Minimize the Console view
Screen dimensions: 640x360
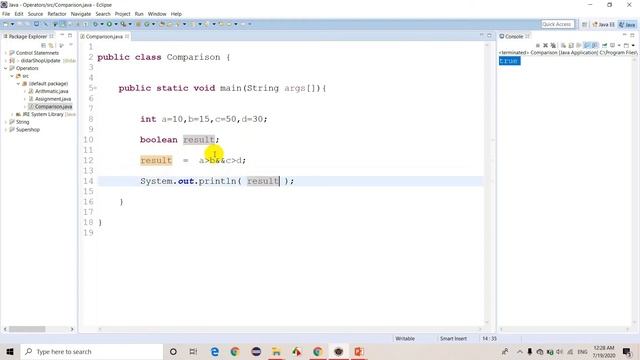[624, 35]
